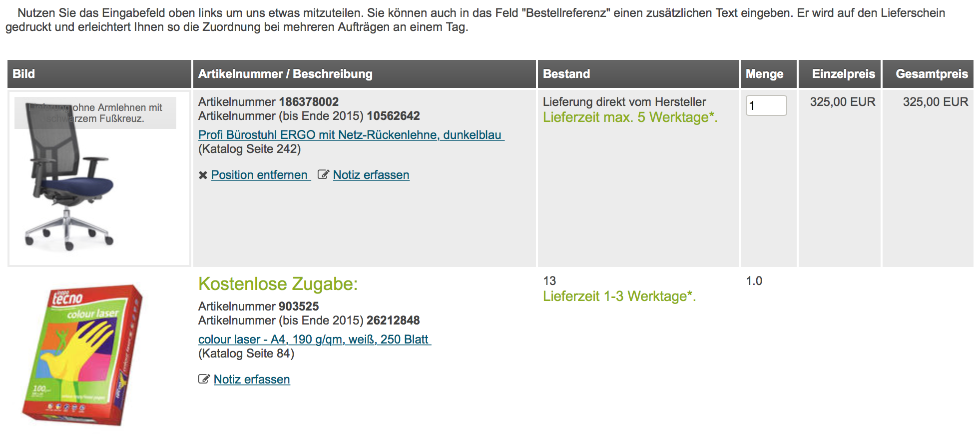Screen dimensions: 980x436
Task: Focus the Menge quantity field for the chair
Action: click(766, 105)
